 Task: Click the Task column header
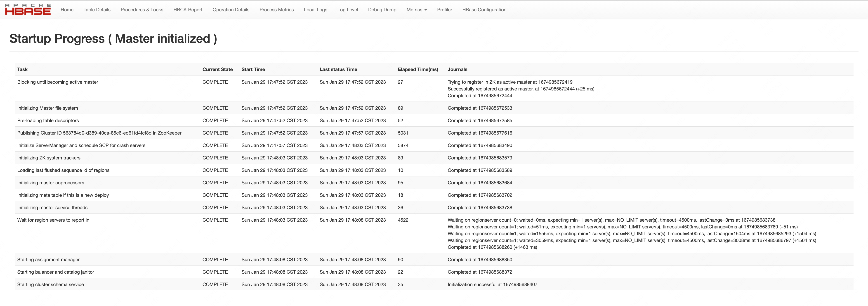pyautogui.click(x=22, y=69)
